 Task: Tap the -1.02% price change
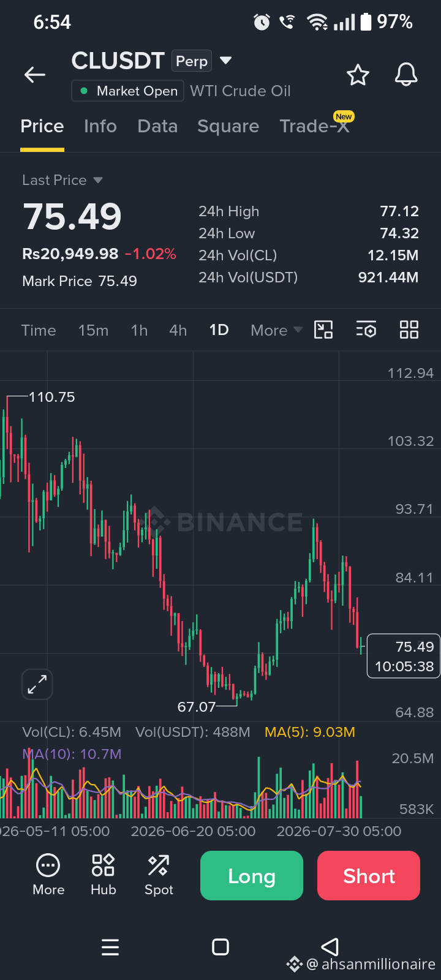[x=151, y=254]
